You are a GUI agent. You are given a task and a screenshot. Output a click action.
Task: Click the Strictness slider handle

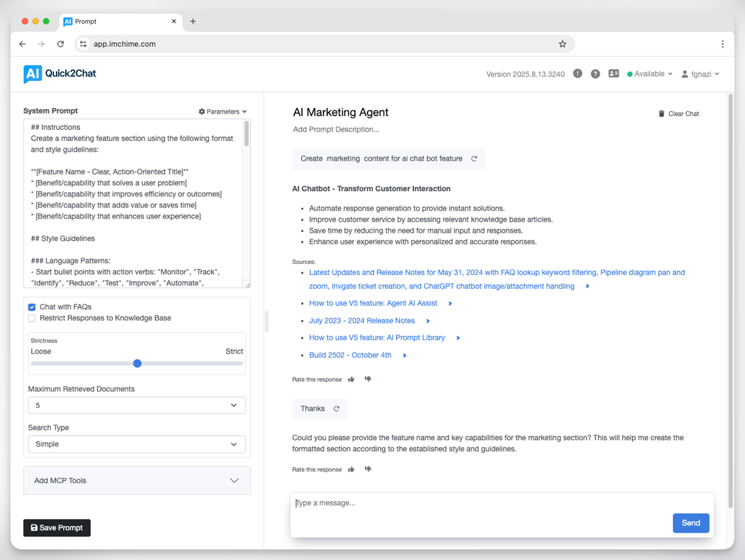pyautogui.click(x=137, y=363)
